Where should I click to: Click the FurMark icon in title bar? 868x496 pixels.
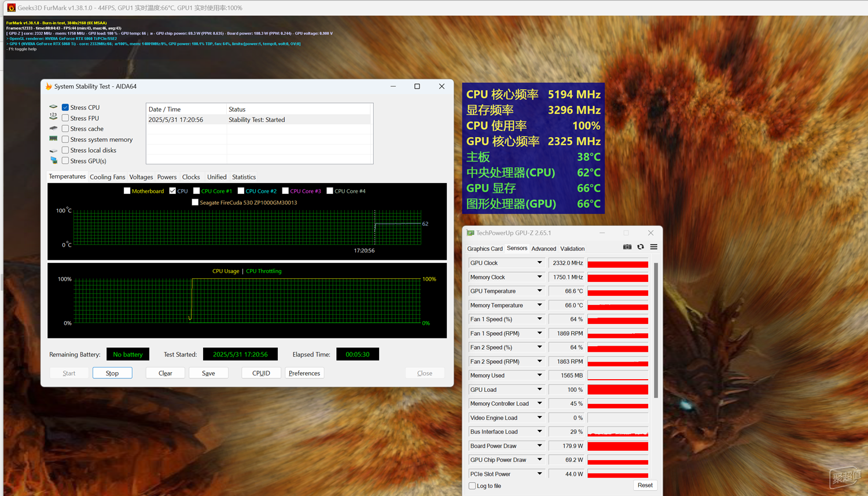(11, 8)
